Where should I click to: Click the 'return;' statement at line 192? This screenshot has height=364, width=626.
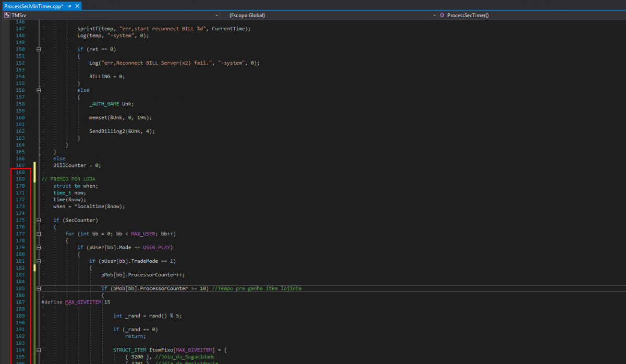(x=135, y=336)
